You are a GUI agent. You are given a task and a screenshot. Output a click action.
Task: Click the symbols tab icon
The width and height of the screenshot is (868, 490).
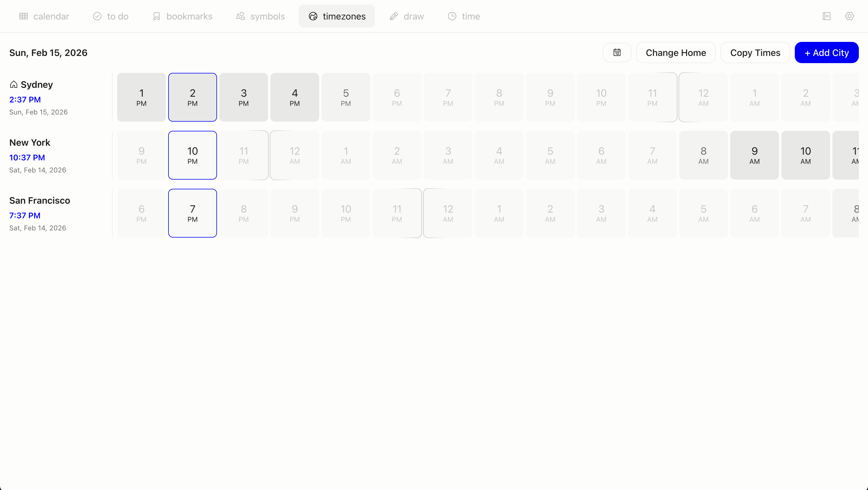(x=240, y=16)
